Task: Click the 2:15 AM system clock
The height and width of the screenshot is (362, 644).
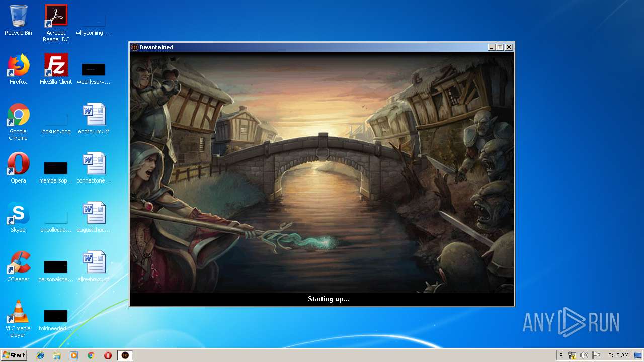Action: [618, 355]
